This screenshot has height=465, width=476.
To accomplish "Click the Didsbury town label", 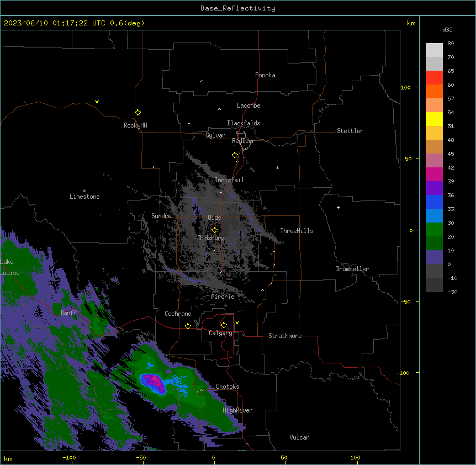I will click(211, 238).
